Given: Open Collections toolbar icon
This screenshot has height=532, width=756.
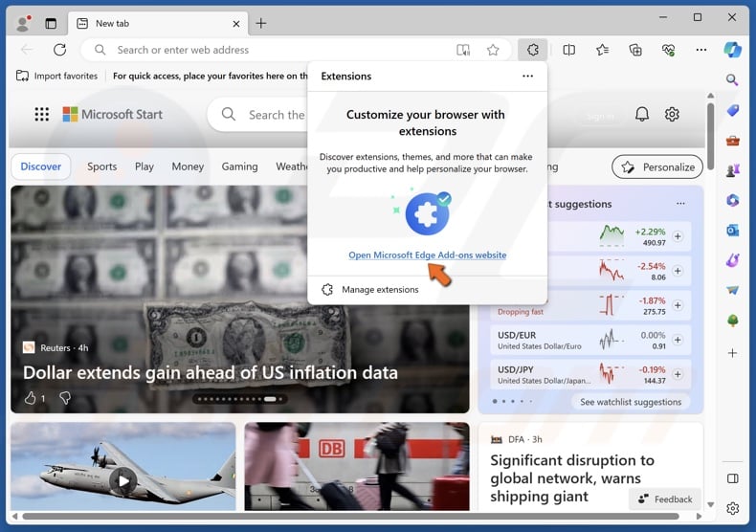Looking at the screenshot, I should tap(635, 50).
